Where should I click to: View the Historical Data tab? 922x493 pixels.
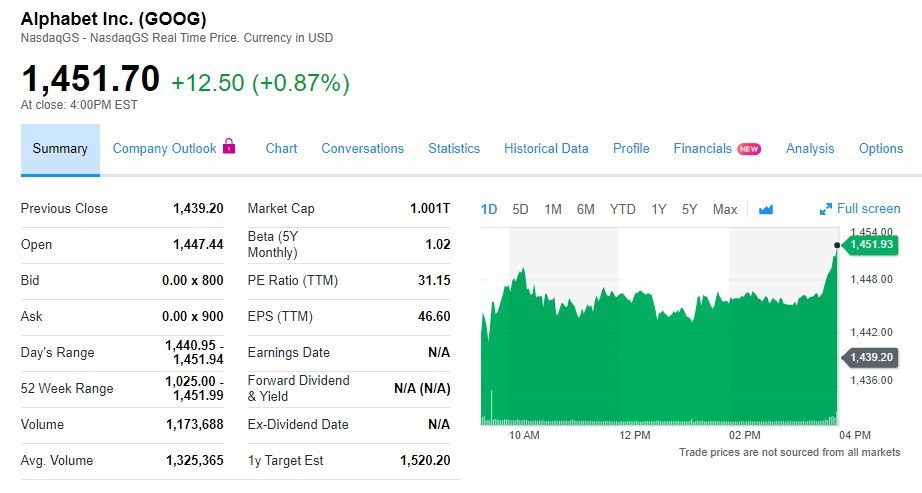click(x=546, y=149)
